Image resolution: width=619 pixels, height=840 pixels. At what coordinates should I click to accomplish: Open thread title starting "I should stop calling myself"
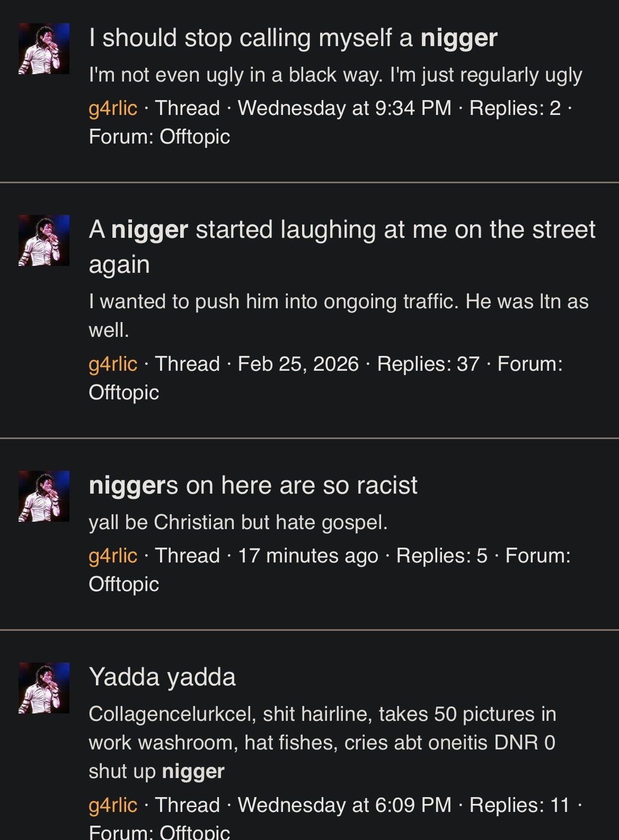point(293,38)
